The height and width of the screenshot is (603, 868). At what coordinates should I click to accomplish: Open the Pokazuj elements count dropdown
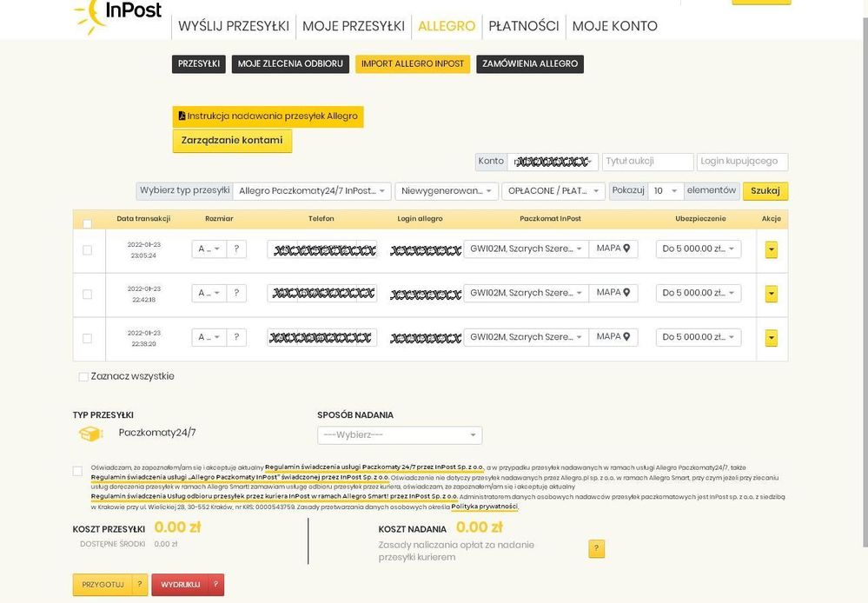(x=666, y=191)
